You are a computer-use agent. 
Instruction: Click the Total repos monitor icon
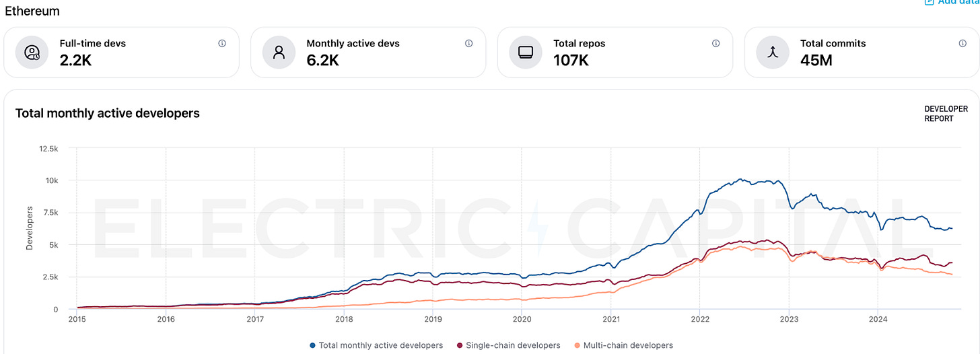coord(525,52)
